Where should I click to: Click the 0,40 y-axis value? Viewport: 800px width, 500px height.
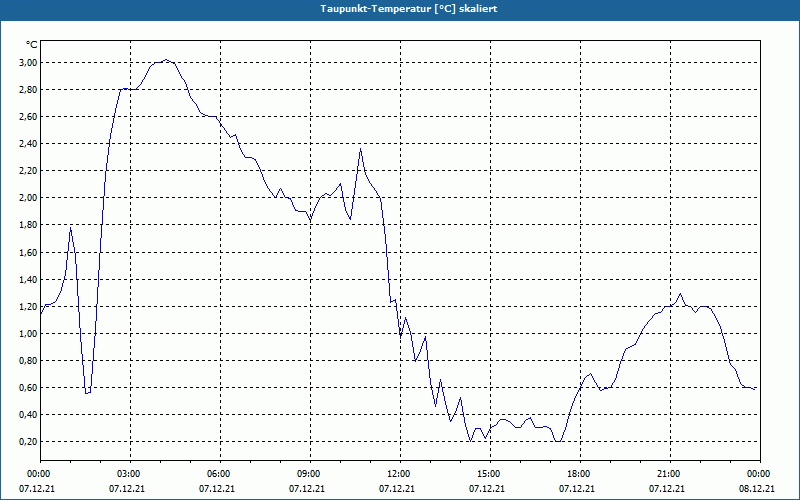[28, 415]
